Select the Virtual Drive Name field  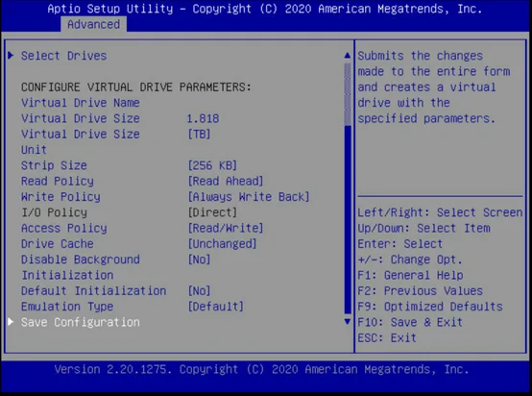pos(81,103)
